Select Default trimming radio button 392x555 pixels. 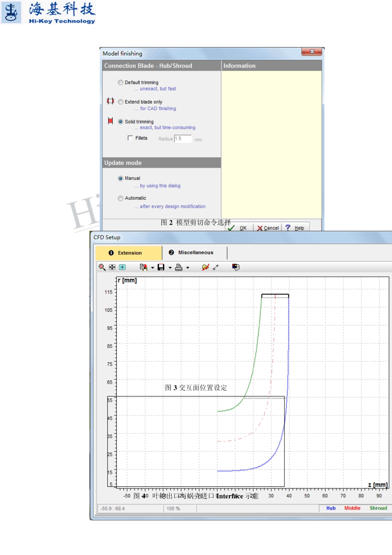tap(120, 83)
